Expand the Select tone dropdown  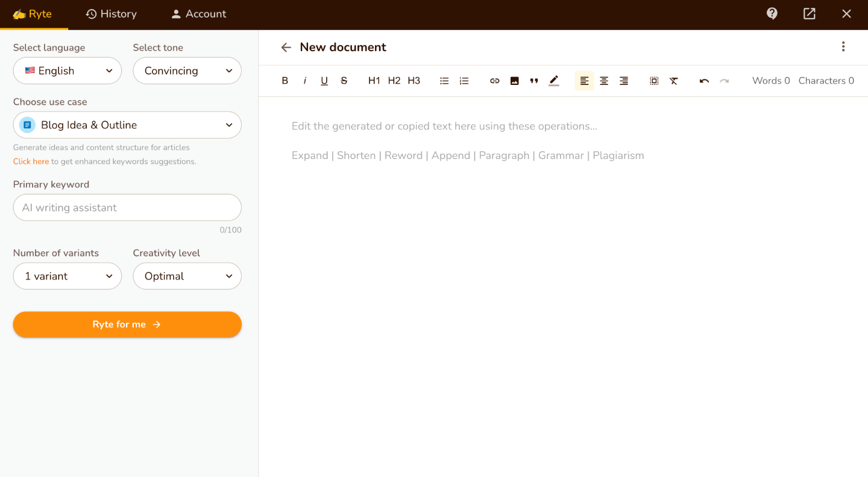click(x=187, y=70)
